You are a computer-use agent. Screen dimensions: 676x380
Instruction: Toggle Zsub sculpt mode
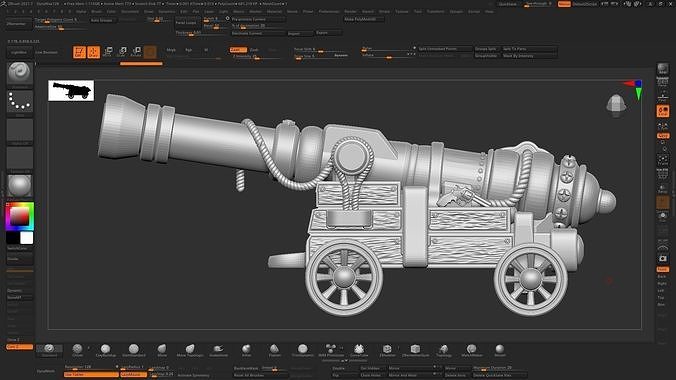(254, 50)
